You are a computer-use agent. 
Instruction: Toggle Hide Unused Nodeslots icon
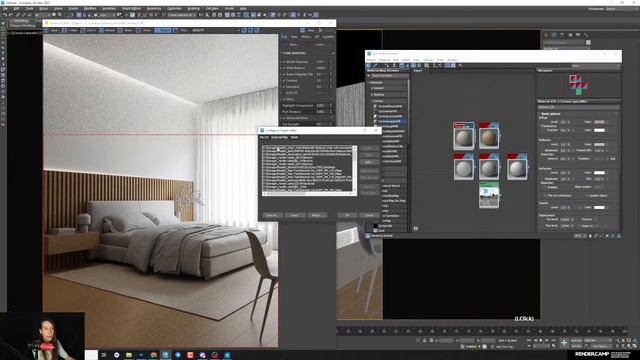407,65
